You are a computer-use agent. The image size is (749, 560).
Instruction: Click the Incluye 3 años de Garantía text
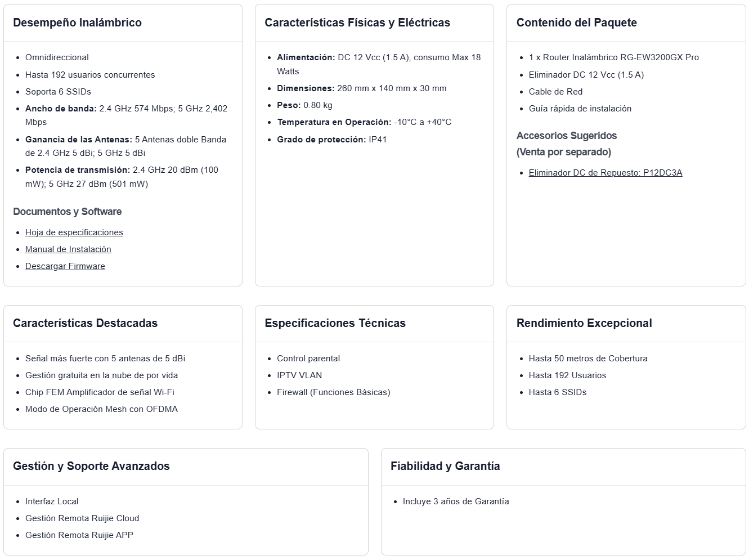click(455, 501)
